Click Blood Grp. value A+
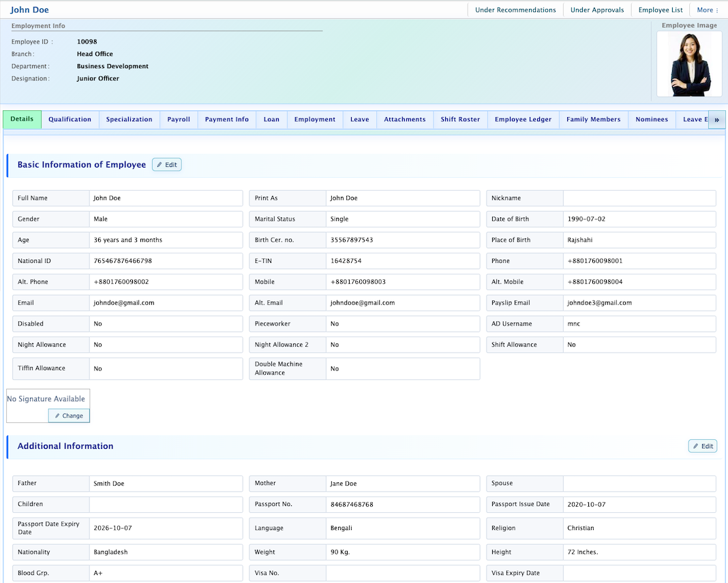The image size is (728, 583). [x=98, y=573]
